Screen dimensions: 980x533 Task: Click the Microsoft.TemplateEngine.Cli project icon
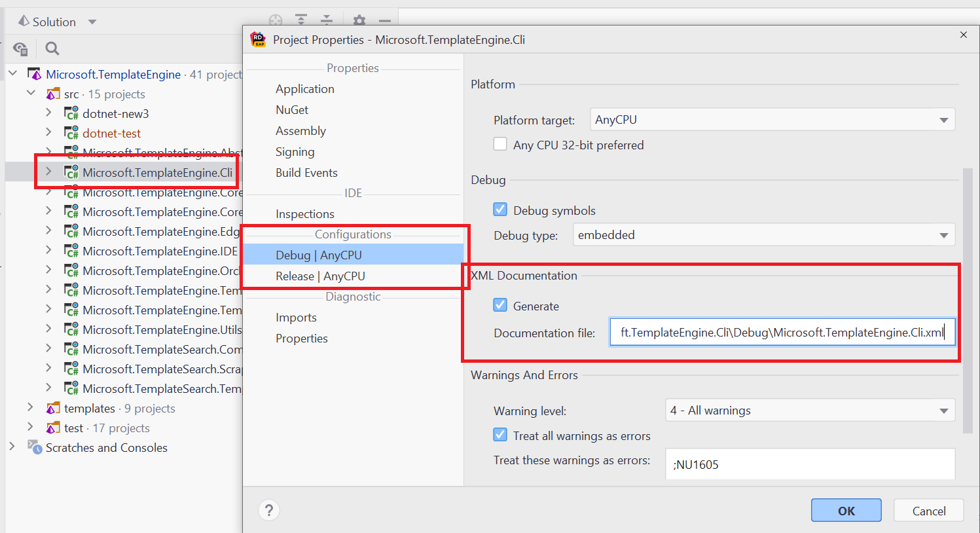coord(71,172)
